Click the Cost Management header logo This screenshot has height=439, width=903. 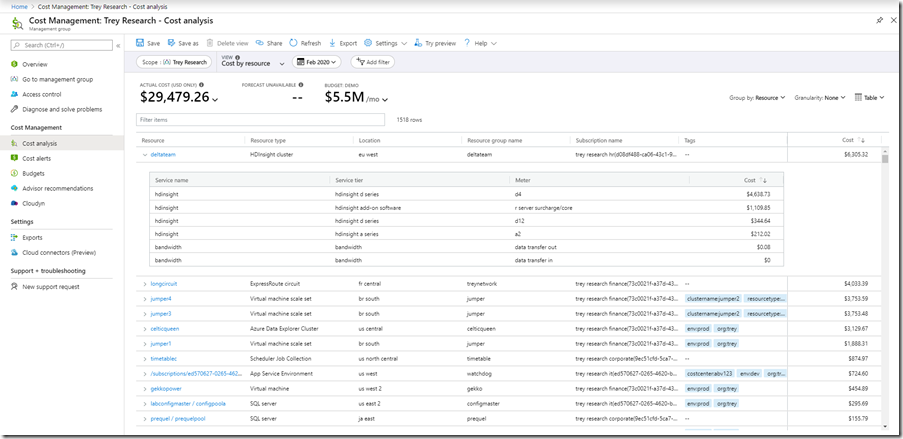(x=17, y=23)
